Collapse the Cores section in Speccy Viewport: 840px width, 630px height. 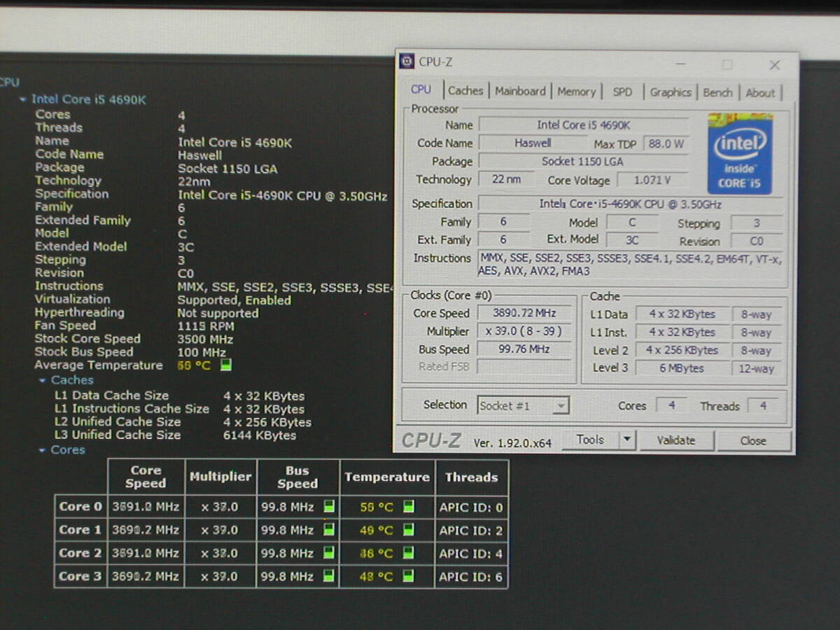click(43, 450)
